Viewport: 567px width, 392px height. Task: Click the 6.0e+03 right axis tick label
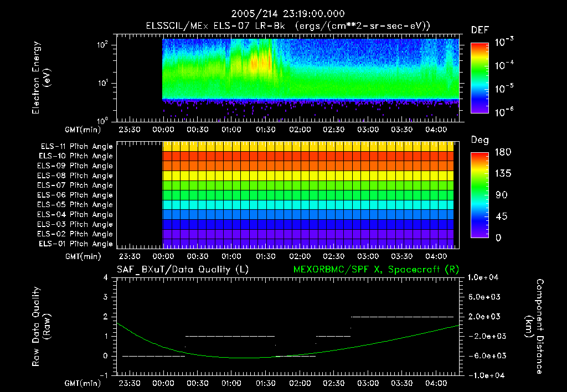tap(484, 297)
